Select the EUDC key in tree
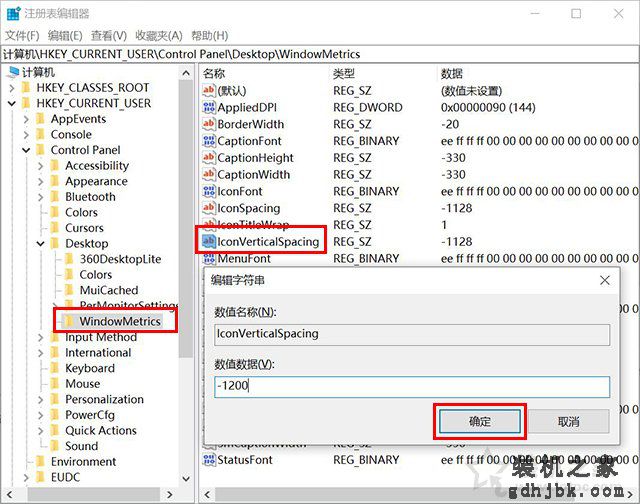The height and width of the screenshot is (504, 640). point(65,477)
